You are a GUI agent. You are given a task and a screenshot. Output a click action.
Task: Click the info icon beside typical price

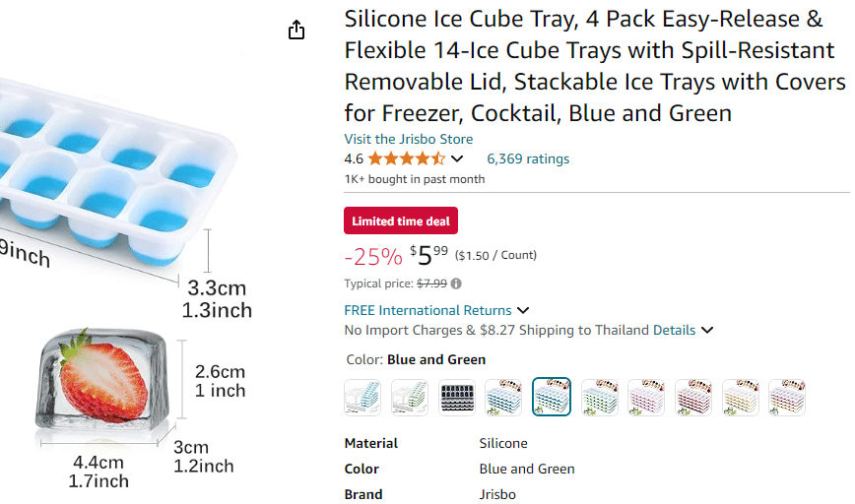tap(456, 283)
